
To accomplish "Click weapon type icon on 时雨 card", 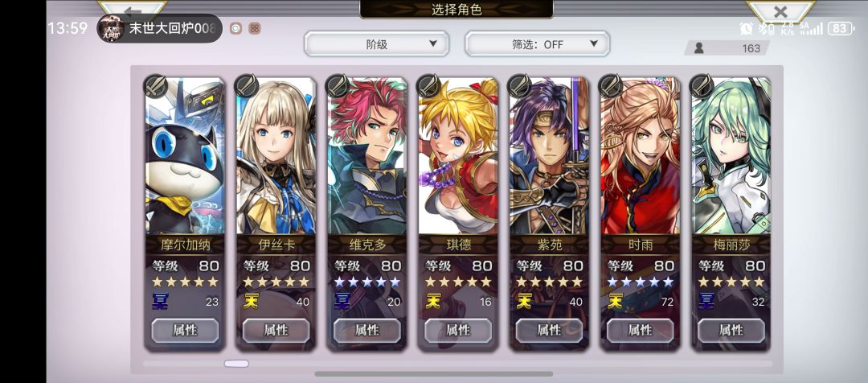I will click(611, 86).
